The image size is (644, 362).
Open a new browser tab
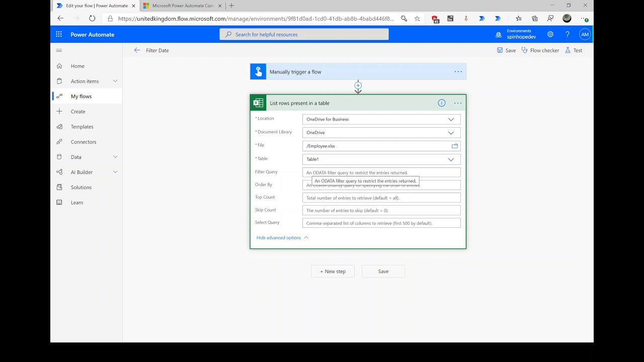click(x=231, y=6)
